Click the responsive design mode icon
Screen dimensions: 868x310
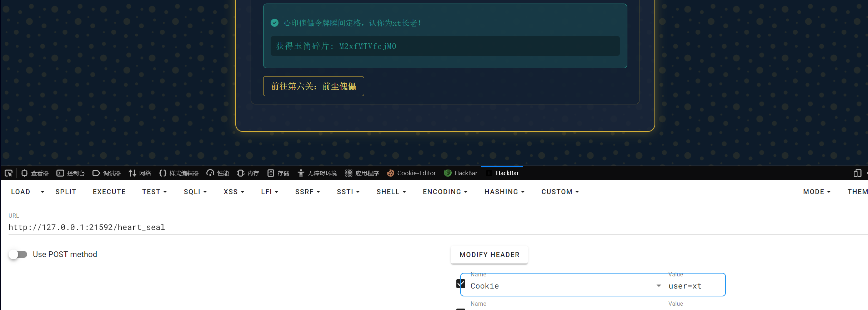point(857,173)
